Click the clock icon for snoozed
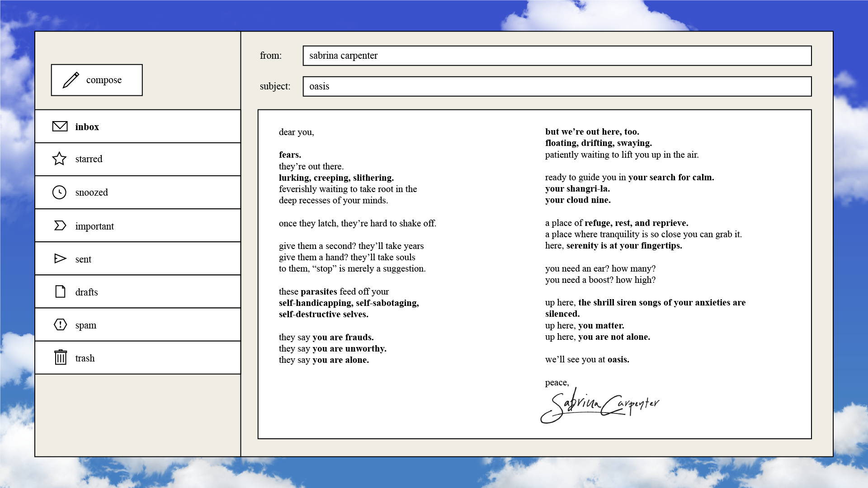Screen dimensions: 868x488 click(x=59, y=192)
